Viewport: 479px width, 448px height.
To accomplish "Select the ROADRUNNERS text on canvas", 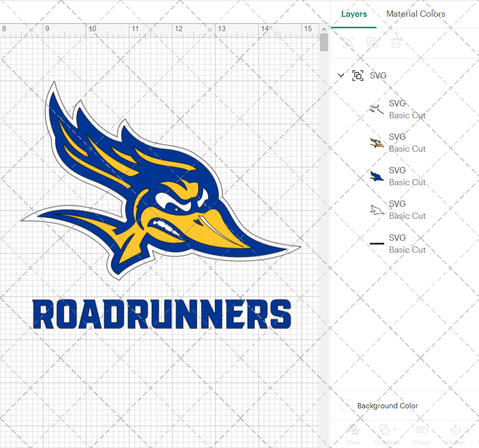I will coord(162,314).
